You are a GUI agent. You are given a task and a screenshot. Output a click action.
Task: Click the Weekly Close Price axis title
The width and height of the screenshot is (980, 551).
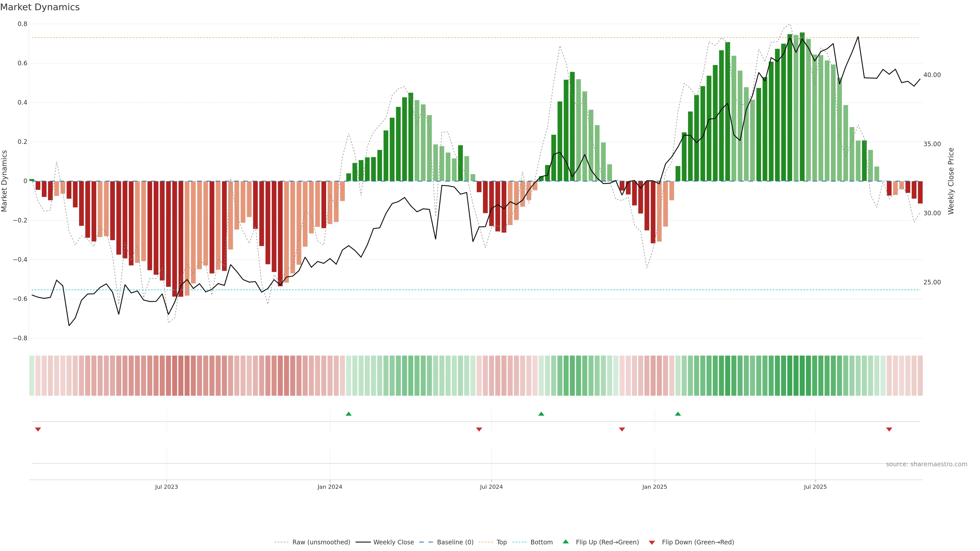point(951,181)
